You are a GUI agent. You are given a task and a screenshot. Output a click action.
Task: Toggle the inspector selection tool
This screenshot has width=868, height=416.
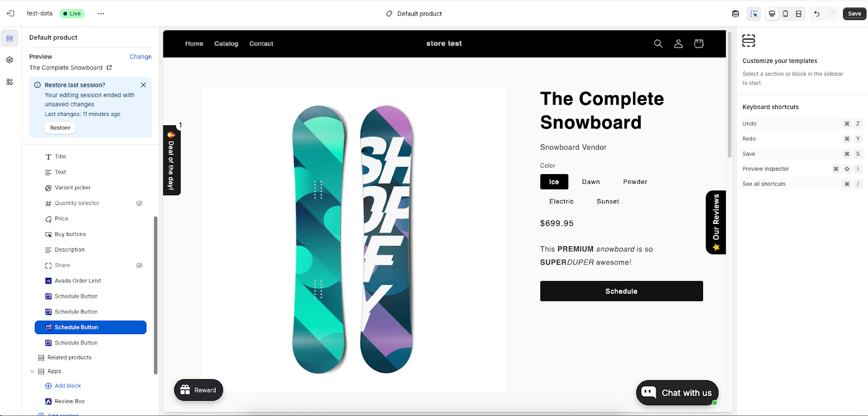(x=754, y=14)
